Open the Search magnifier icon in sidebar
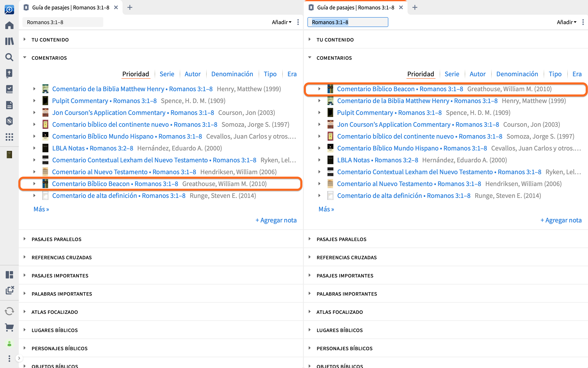 [x=9, y=57]
